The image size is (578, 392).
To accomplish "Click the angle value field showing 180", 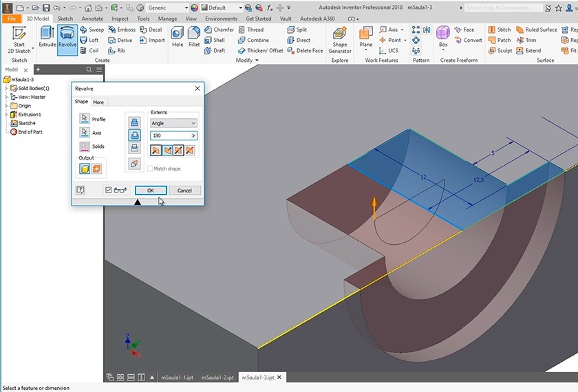I will point(170,136).
